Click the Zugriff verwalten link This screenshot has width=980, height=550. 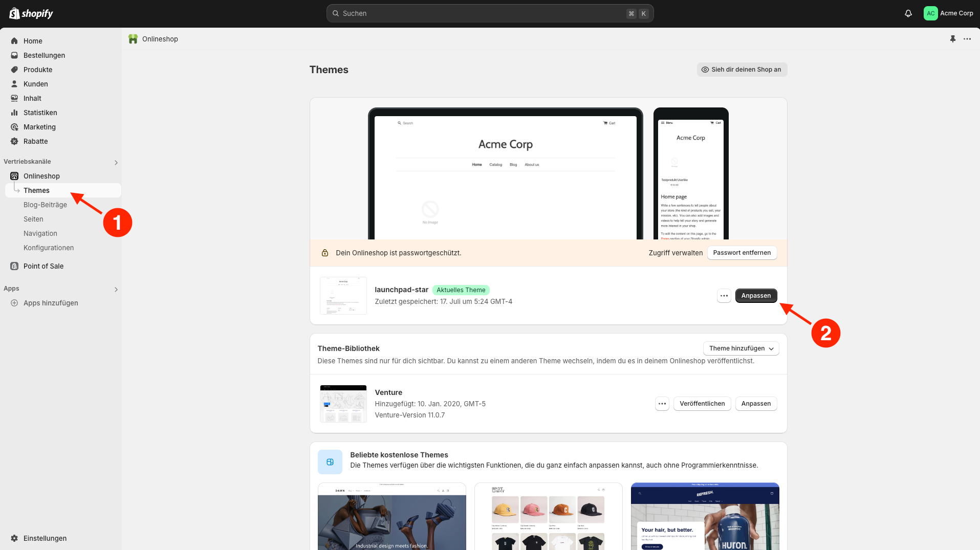[x=676, y=253]
